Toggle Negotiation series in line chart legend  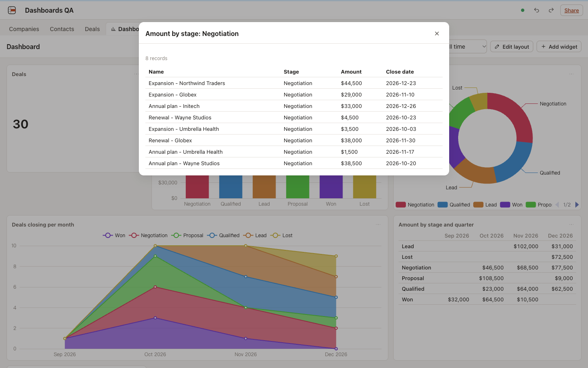tap(148, 236)
